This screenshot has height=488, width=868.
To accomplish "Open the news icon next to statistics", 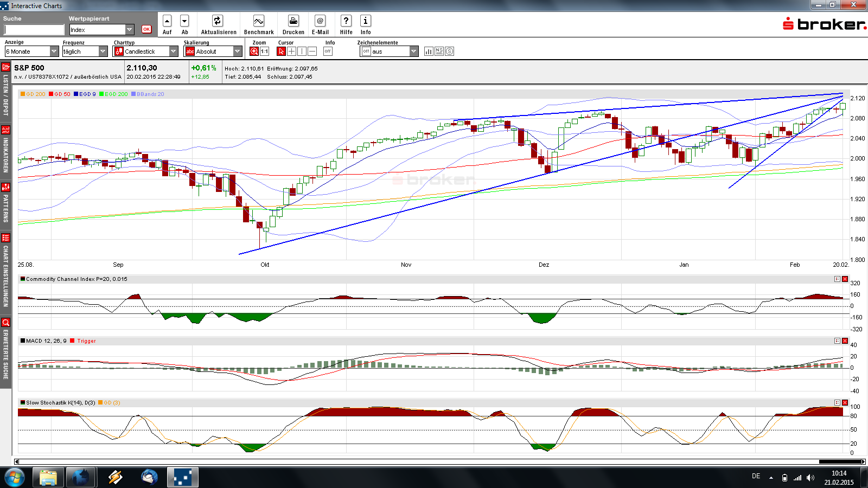I will point(439,52).
